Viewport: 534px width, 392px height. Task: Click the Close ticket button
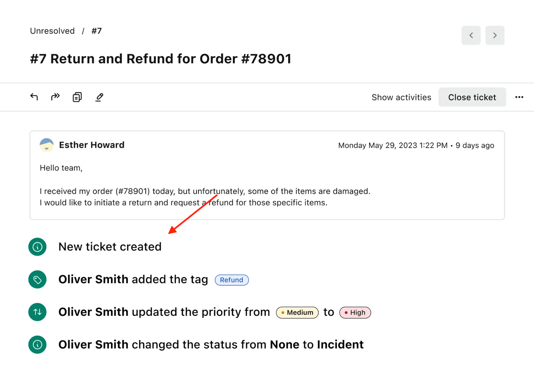pos(472,97)
